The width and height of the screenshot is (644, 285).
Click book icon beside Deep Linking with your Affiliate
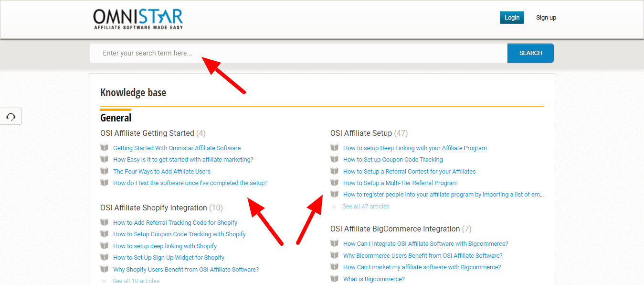tap(335, 148)
